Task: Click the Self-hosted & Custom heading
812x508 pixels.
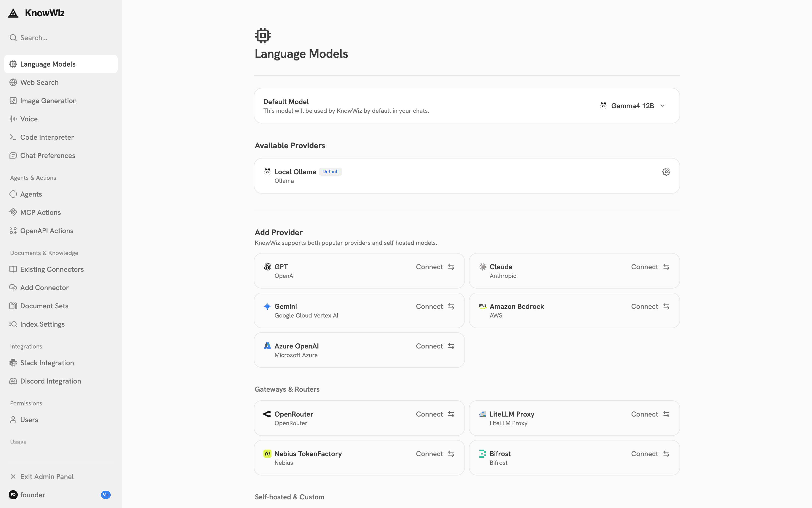Action: coord(289,497)
